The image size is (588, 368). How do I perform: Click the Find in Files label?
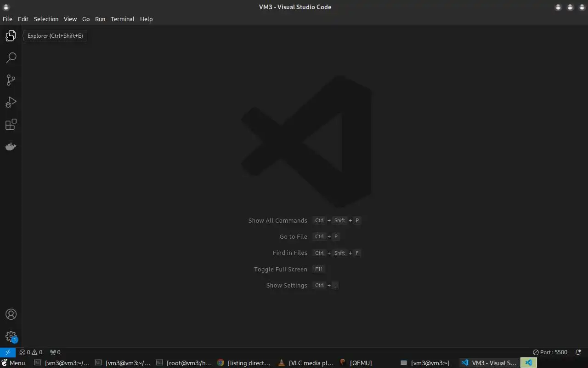290,253
